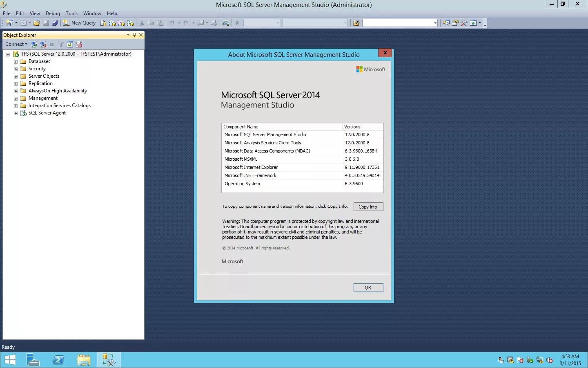Click the XMLA Query toolbar icon
This screenshot has width=588, height=368.
tap(130, 23)
